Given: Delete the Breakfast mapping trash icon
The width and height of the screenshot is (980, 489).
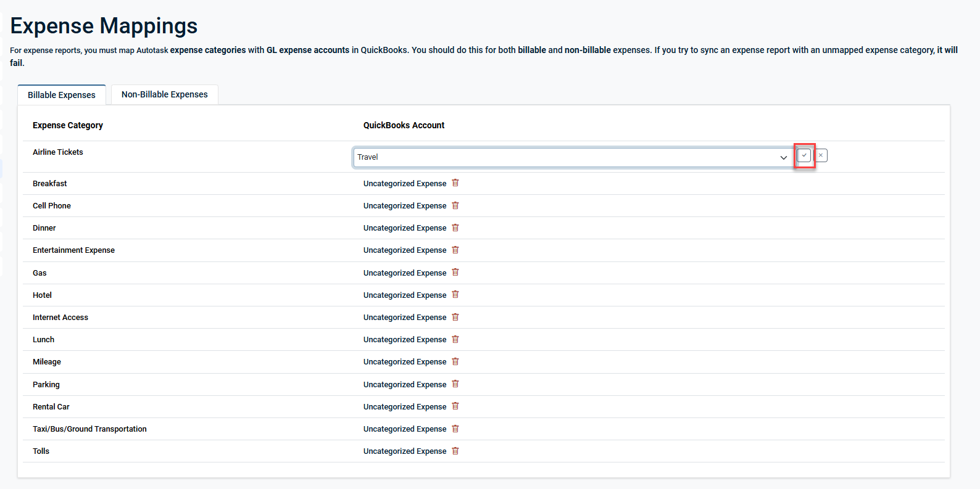Looking at the screenshot, I should point(455,183).
